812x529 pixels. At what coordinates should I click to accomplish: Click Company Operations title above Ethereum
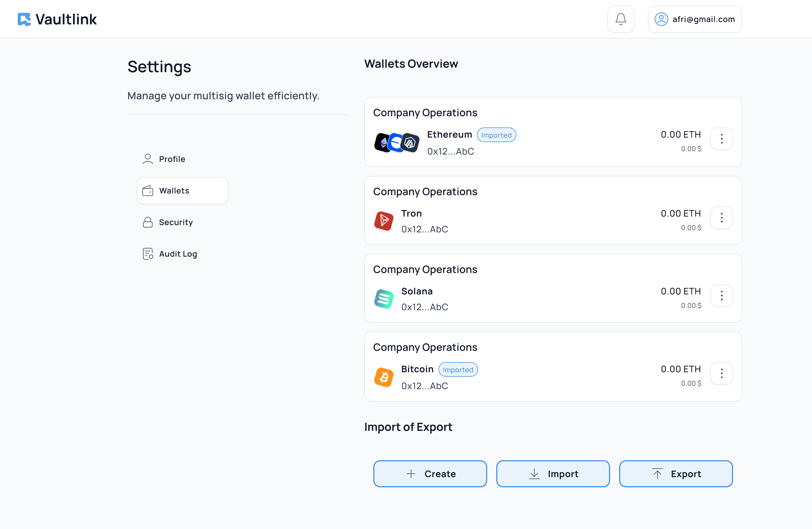click(425, 113)
